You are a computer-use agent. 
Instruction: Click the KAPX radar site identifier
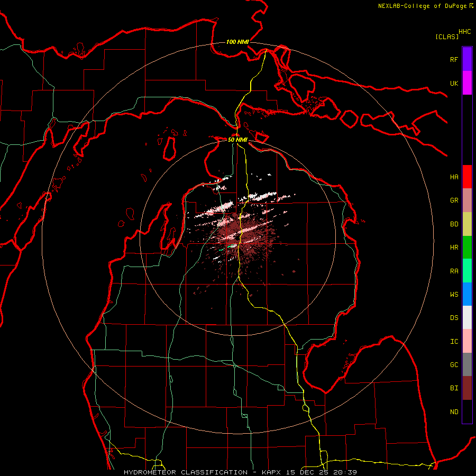click(x=271, y=472)
